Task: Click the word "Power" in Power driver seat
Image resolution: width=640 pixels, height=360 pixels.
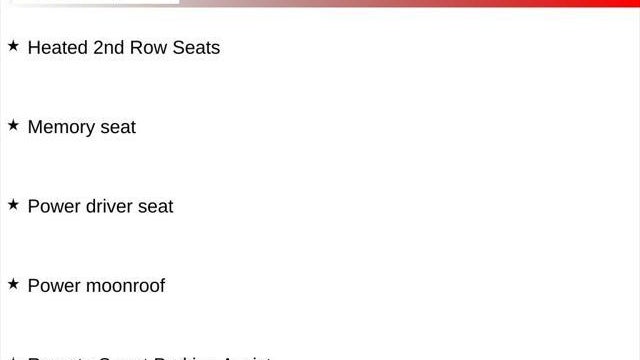Action: [54, 206]
